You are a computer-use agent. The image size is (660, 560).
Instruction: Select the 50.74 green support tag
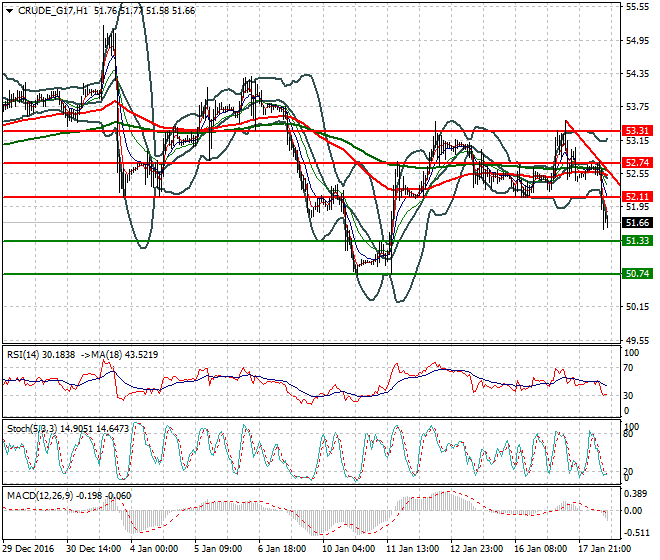pos(636,273)
